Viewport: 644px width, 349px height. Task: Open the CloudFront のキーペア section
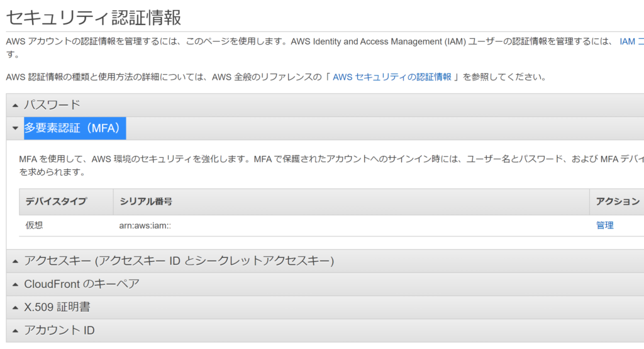coord(82,284)
